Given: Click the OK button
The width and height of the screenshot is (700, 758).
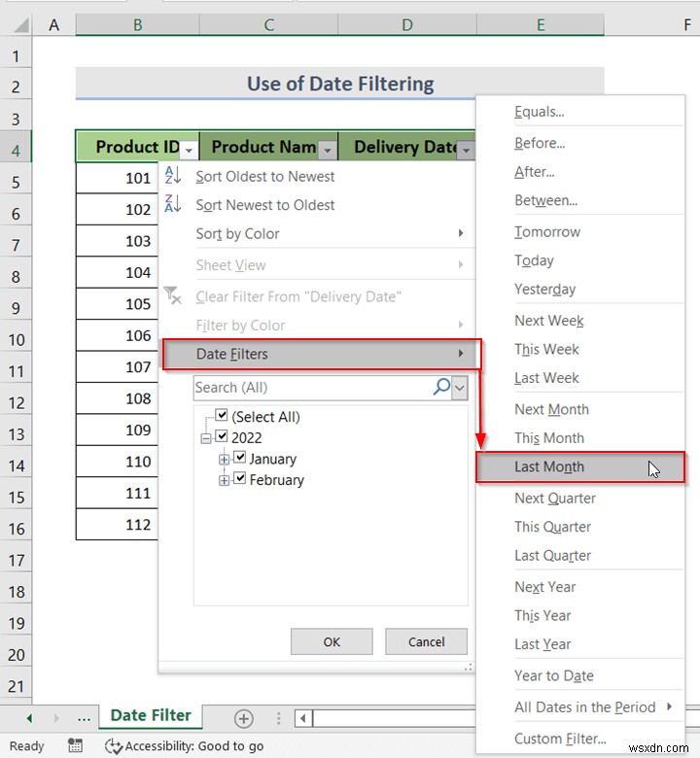Looking at the screenshot, I should coord(332,641).
